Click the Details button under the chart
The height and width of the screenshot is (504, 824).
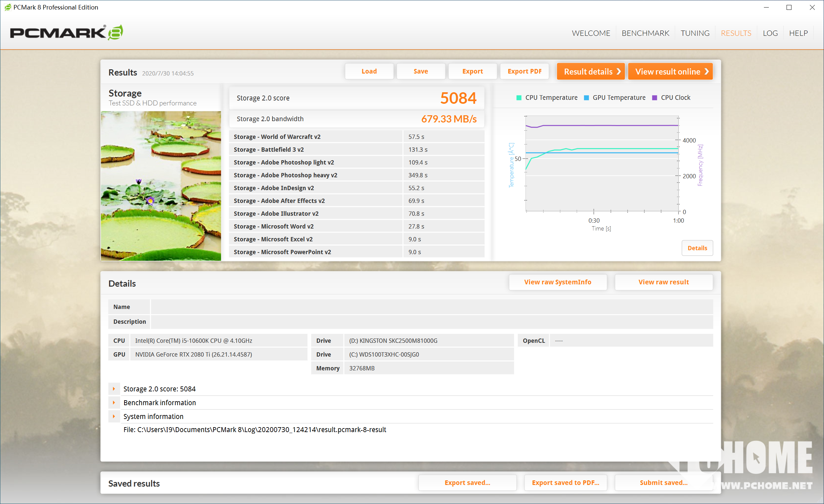click(697, 248)
